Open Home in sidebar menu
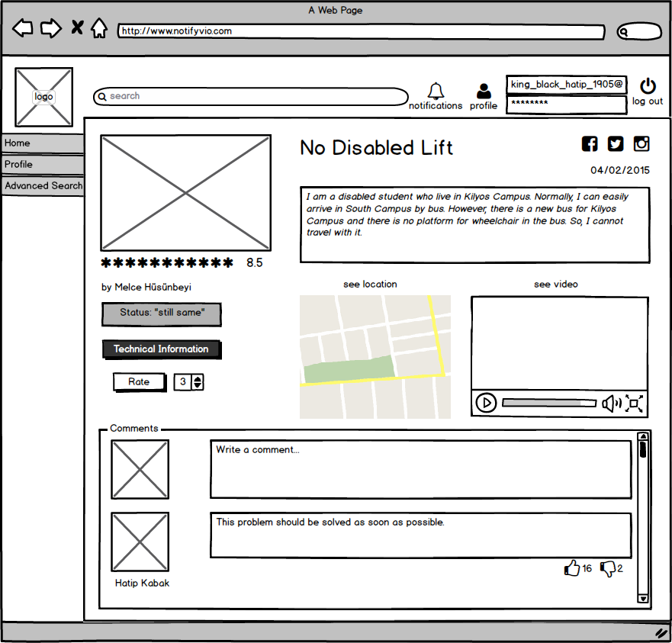This screenshot has height=643, width=672. click(43, 143)
